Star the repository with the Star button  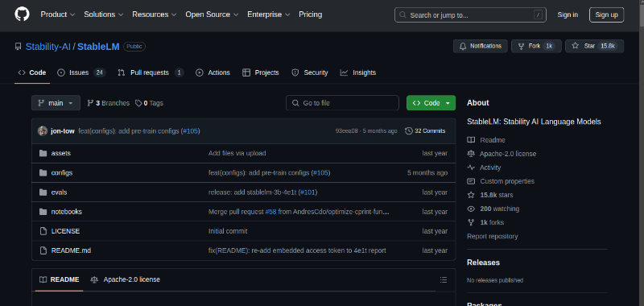(x=594, y=46)
